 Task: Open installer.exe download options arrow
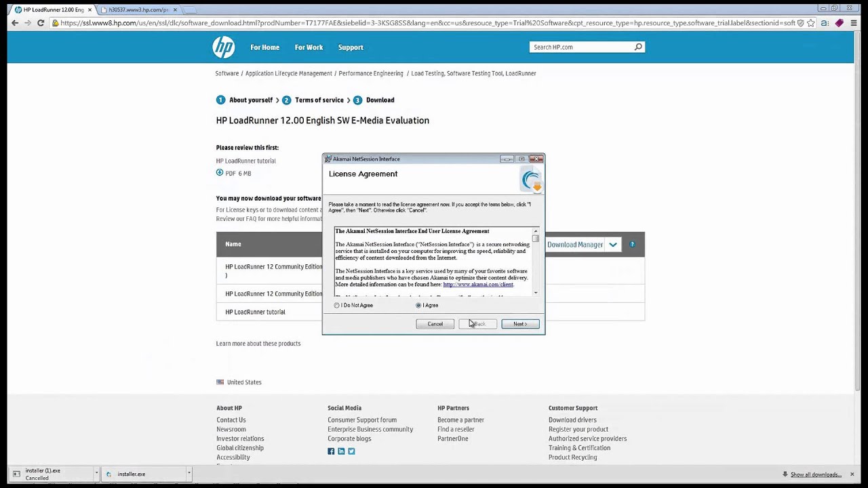(189, 474)
